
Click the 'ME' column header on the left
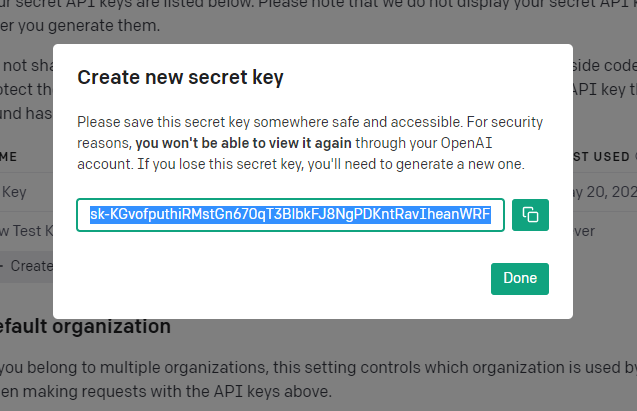tap(9, 157)
